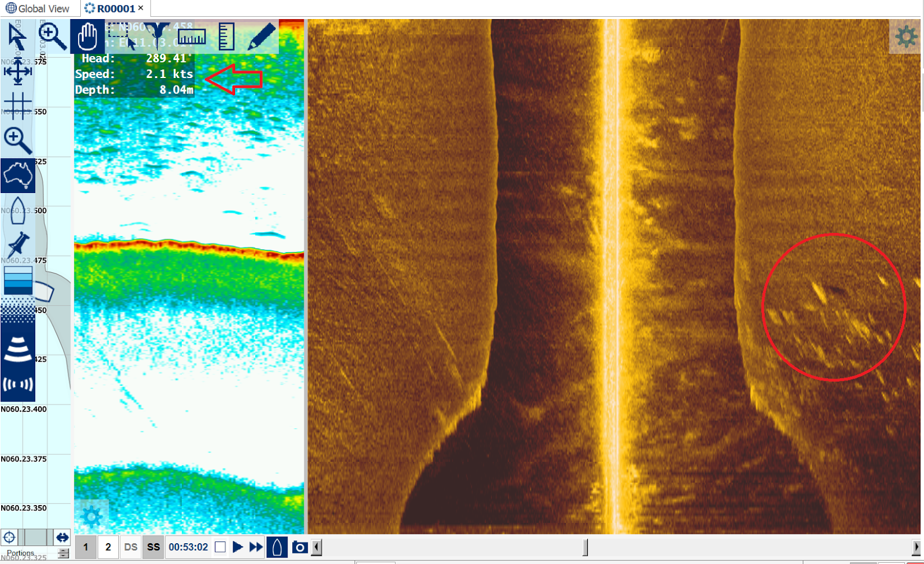The image size is (924, 564).
Task: Click the range bar beside the crosshair
Action: (36, 537)
